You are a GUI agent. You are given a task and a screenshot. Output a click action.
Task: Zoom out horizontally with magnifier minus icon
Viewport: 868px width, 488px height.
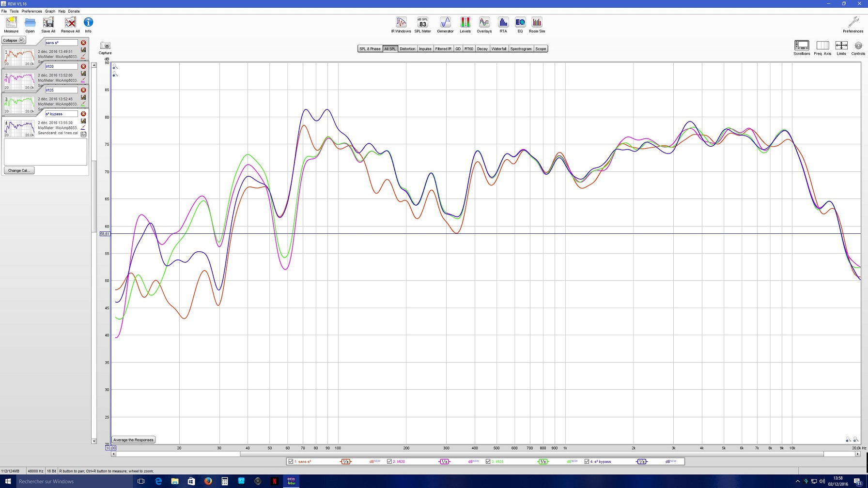coord(848,440)
